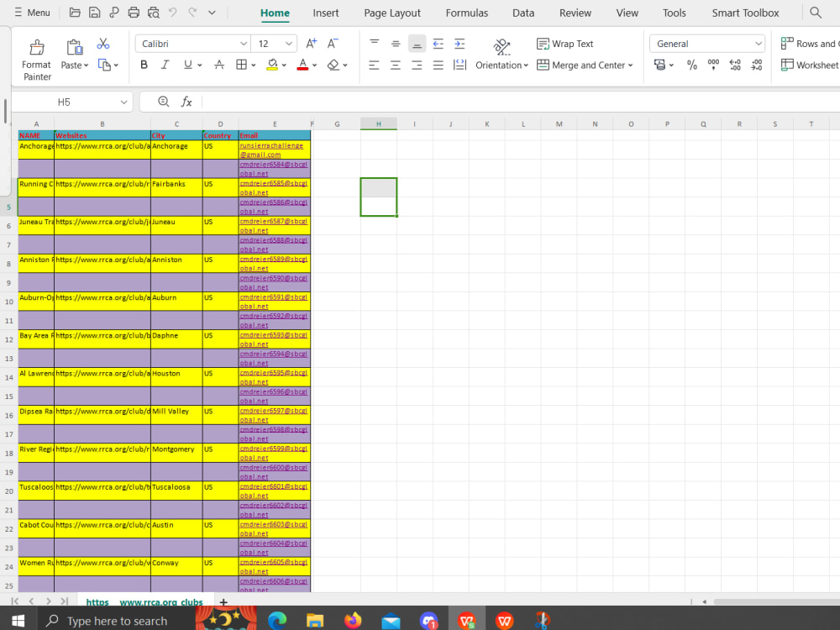Click the Type here to search box
Image resolution: width=840 pixels, height=630 pixels.
point(117,621)
